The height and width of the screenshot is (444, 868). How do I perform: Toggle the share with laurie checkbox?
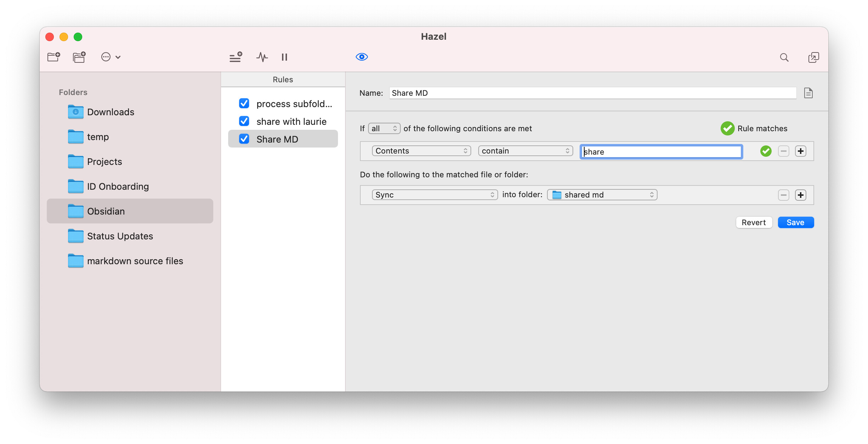[244, 121]
